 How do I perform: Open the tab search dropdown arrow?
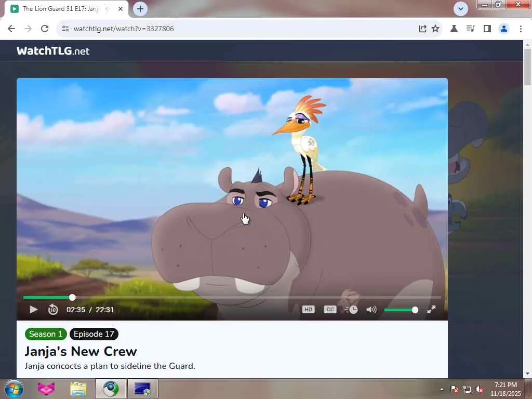pos(461,9)
